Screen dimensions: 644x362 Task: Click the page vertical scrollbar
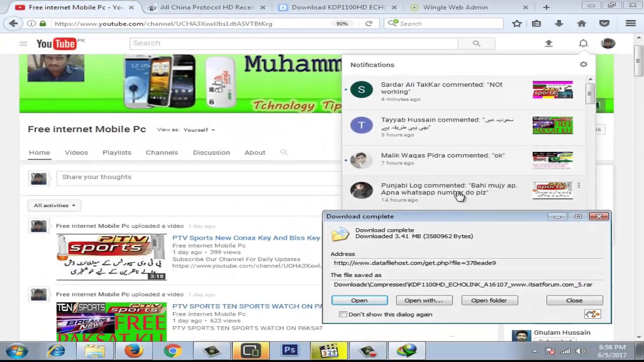638,61
